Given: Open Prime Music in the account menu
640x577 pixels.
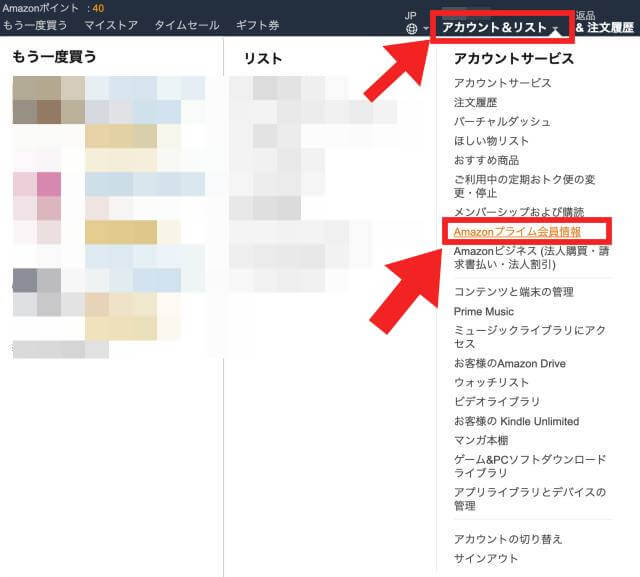Looking at the screenshot, I should tap(484, 311).
